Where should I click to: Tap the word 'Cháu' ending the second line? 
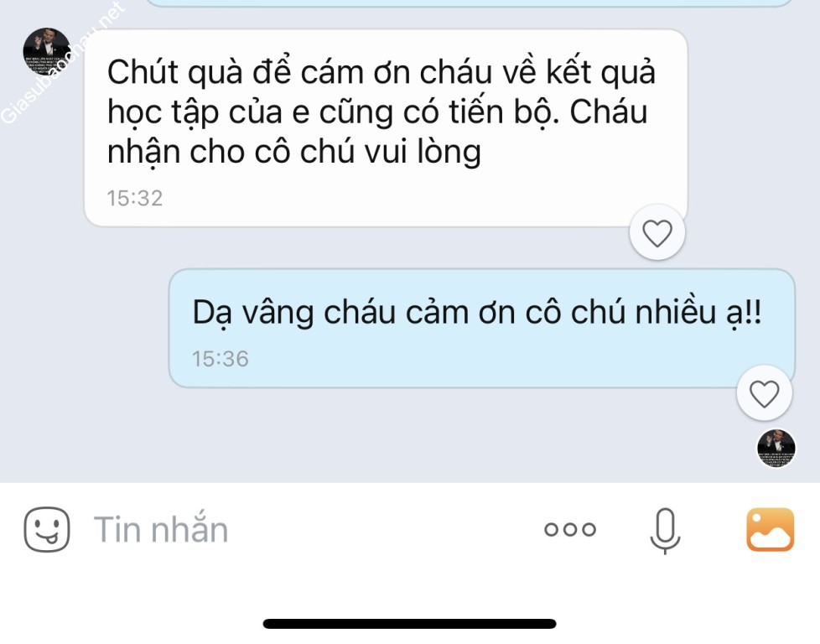[608, 112]
